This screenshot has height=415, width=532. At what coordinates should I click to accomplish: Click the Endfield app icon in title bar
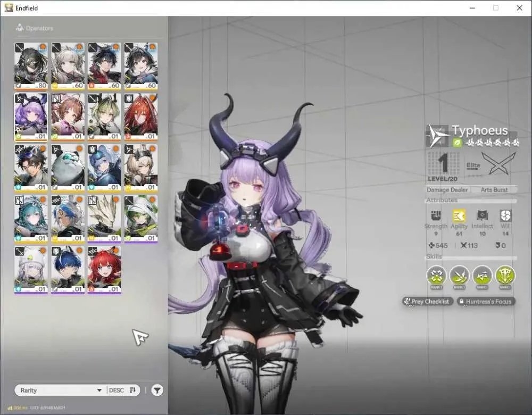[9, 8]
